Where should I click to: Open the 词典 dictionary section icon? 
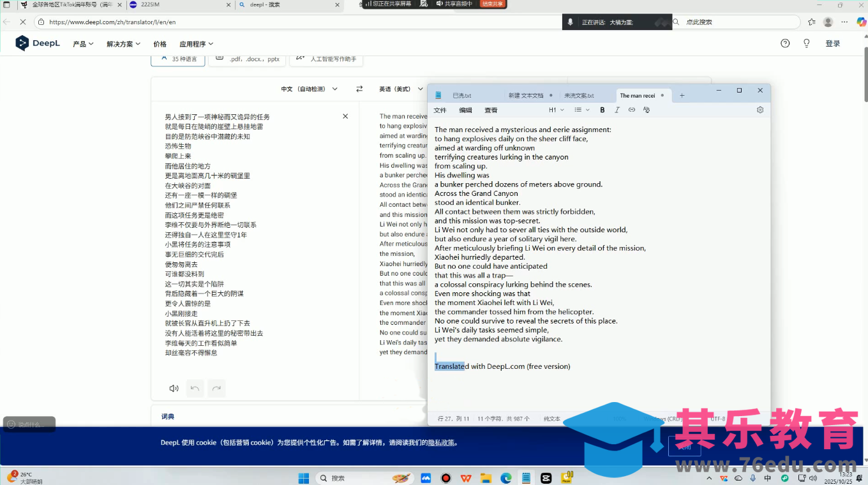[167, 416]
